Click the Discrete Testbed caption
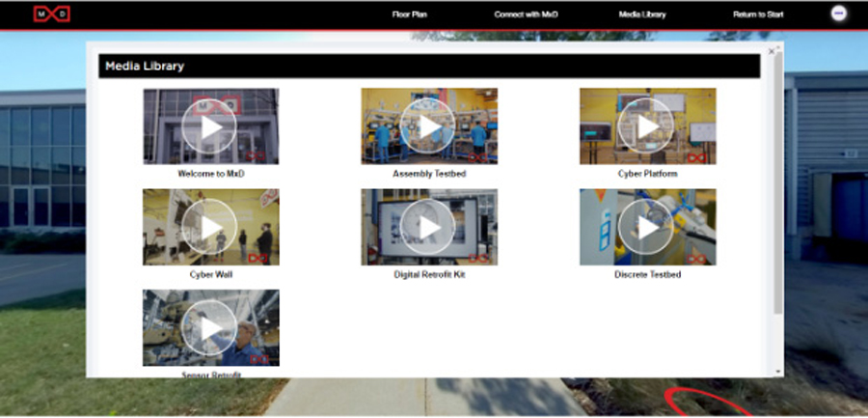The height and width of the screenshot is (418, 868). click(648, 274)
